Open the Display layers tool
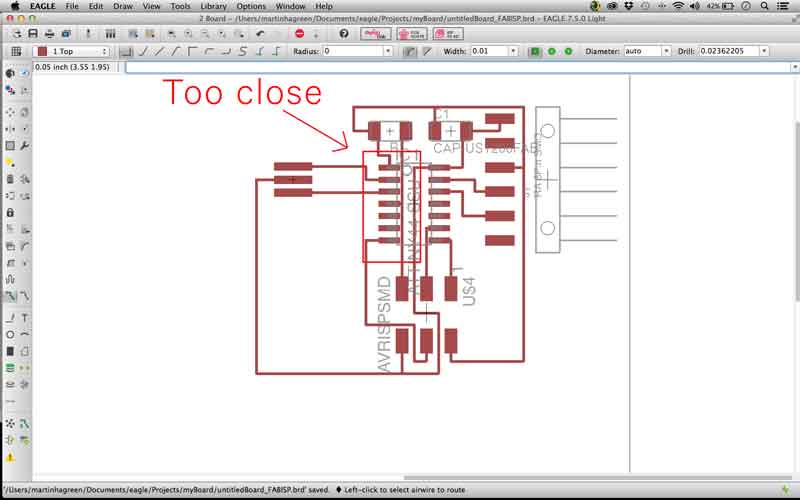Viewport: 800px width, 500px height. point(10,90)
